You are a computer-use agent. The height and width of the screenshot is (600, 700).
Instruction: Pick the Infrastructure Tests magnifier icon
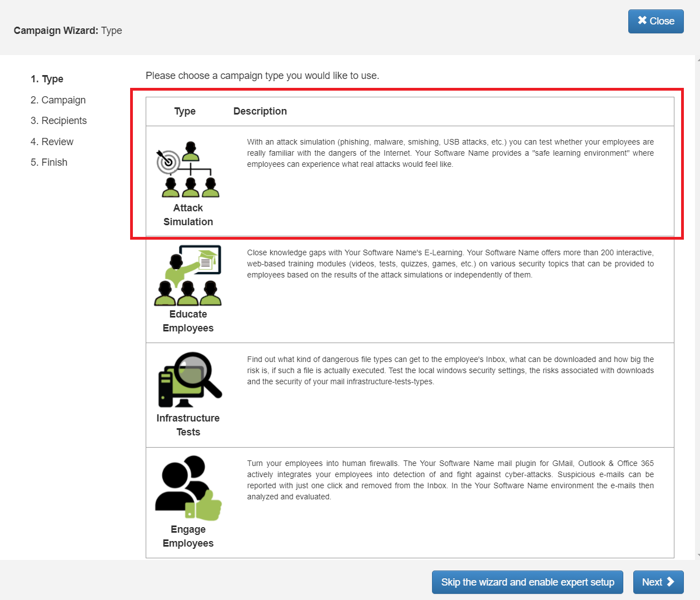(x=190, y=379)
